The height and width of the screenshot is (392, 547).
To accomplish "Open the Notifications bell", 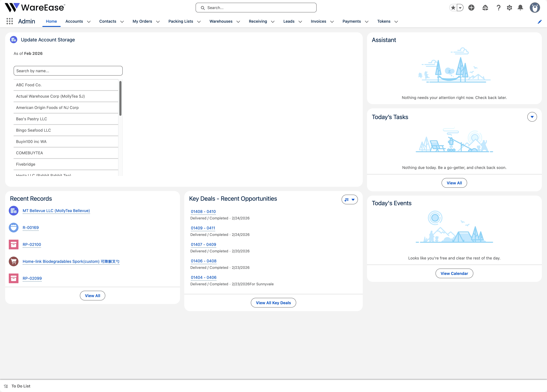I will [521, 8].
